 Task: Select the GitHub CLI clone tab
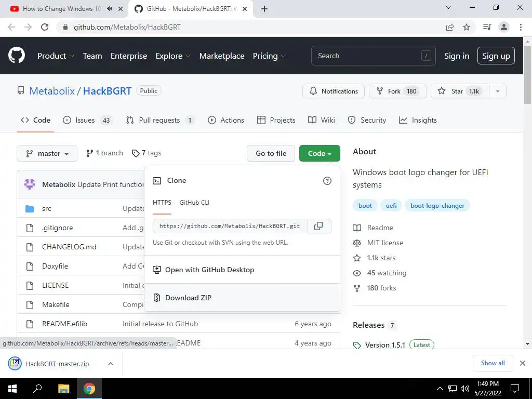(x=194, y=203)
